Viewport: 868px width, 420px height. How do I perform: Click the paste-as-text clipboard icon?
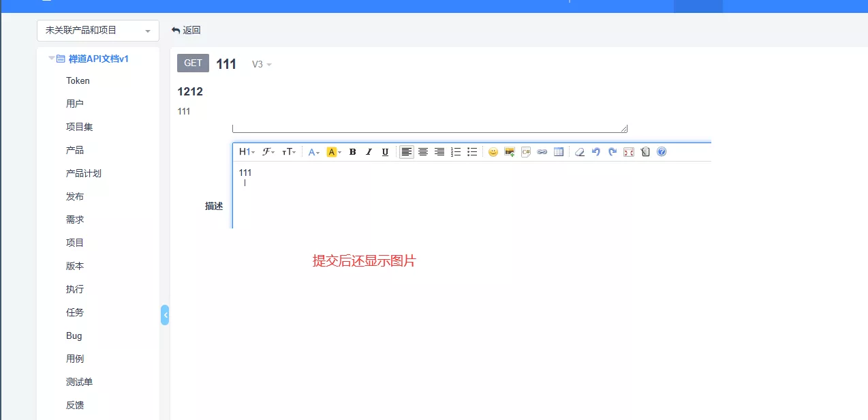point(645,152)
